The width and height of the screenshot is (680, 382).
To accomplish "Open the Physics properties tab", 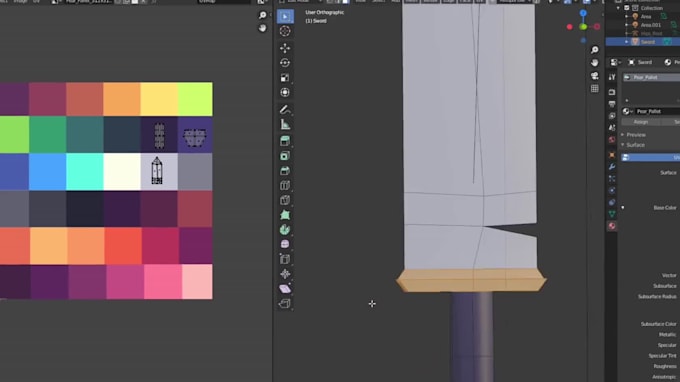I will [x=612, y=190].
